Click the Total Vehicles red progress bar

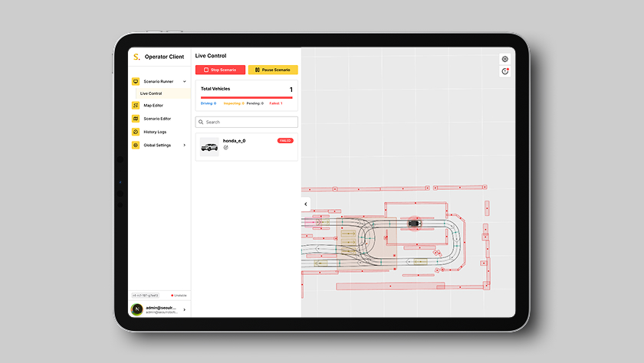click(246, 97)
